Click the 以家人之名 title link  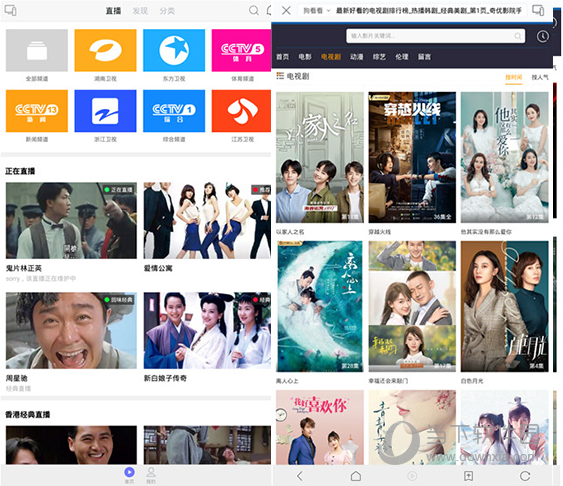290,232
